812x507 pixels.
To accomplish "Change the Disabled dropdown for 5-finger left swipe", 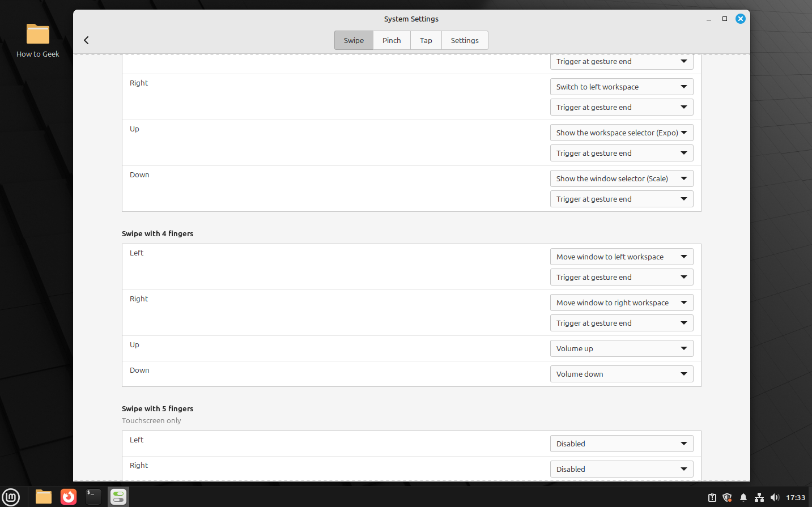I will click(621, 443).
